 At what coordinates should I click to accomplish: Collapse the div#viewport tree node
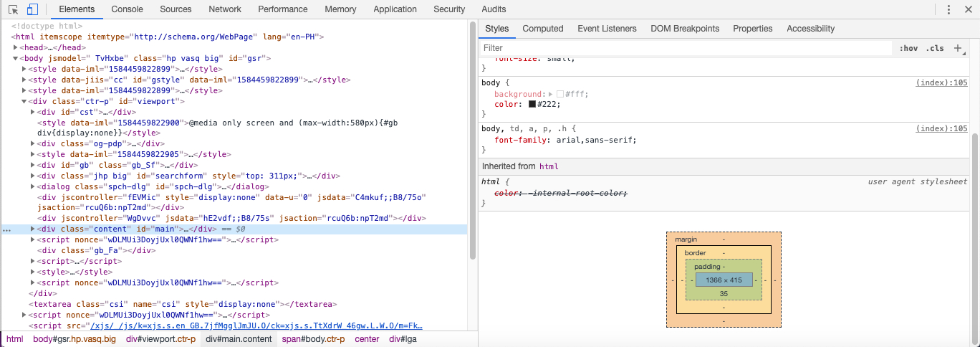[24, 101]
